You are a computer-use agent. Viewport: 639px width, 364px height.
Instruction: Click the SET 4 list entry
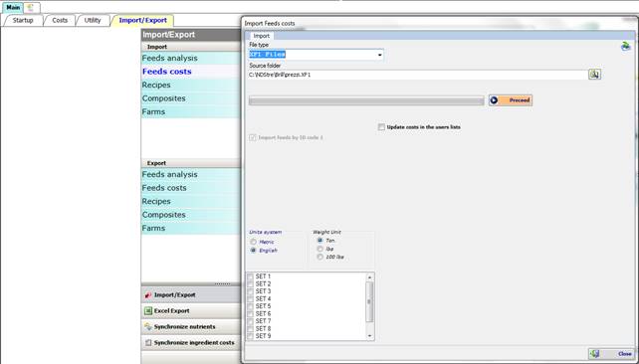click(263, 298)
